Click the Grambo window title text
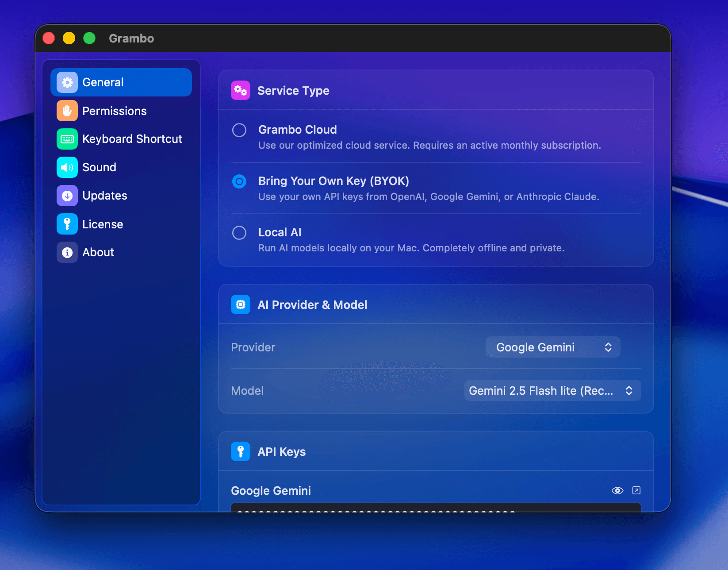Viewport: 728px width, 570px height. pyautogui.click(x=131, y=39)
